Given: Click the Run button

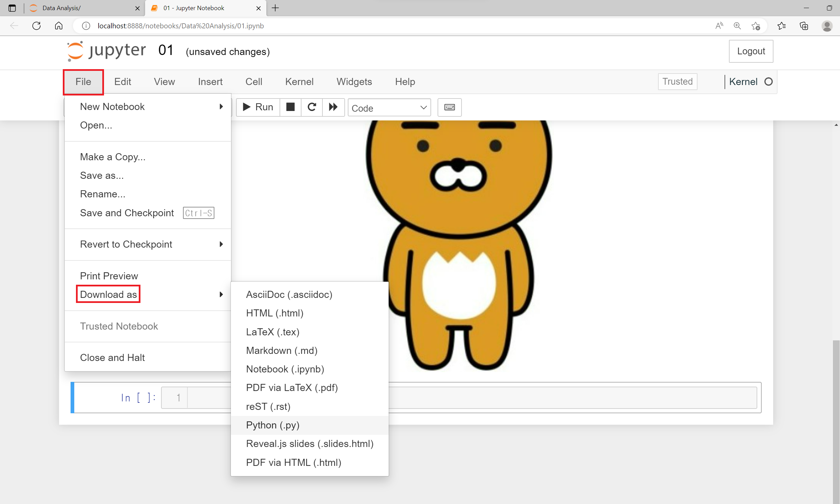Looking at the screenshot, I should (x=258, y=107).
